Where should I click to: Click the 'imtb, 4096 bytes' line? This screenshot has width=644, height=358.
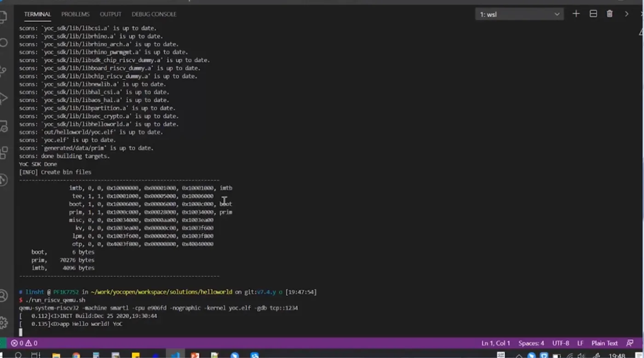[63, 268]
